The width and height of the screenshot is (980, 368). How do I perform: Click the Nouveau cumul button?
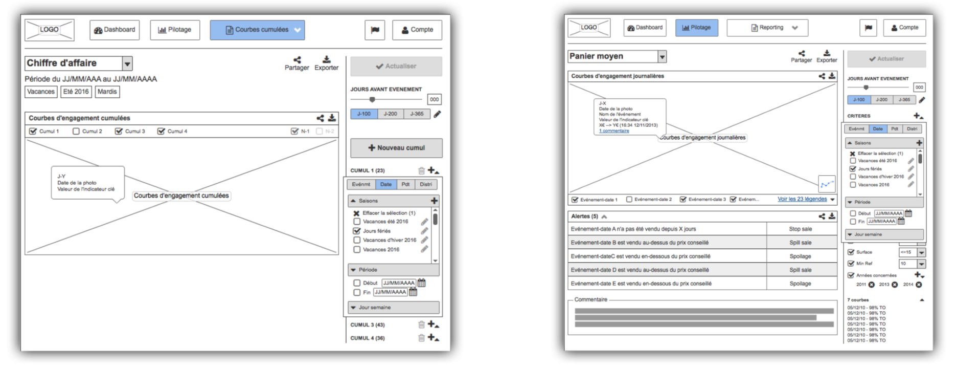click(396, 148)
